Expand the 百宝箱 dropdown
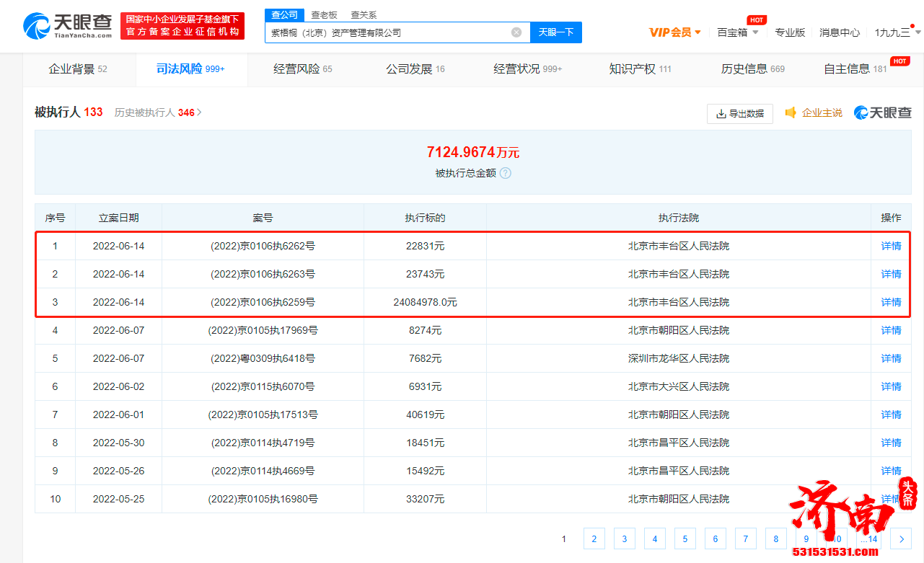The image size is (924, 563). tap(738, 32)
